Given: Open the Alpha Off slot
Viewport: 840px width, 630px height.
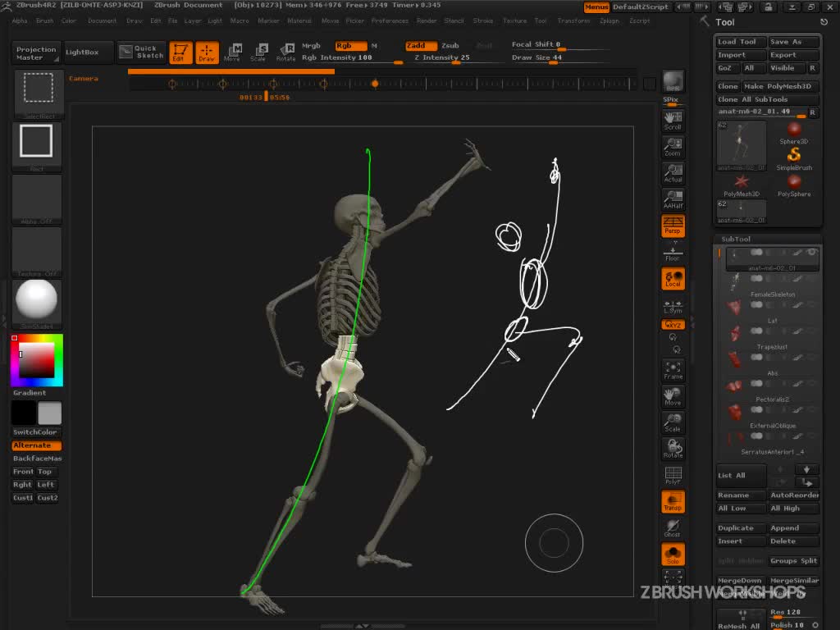Looking at the screenshot, I should [x=36, y=199].
